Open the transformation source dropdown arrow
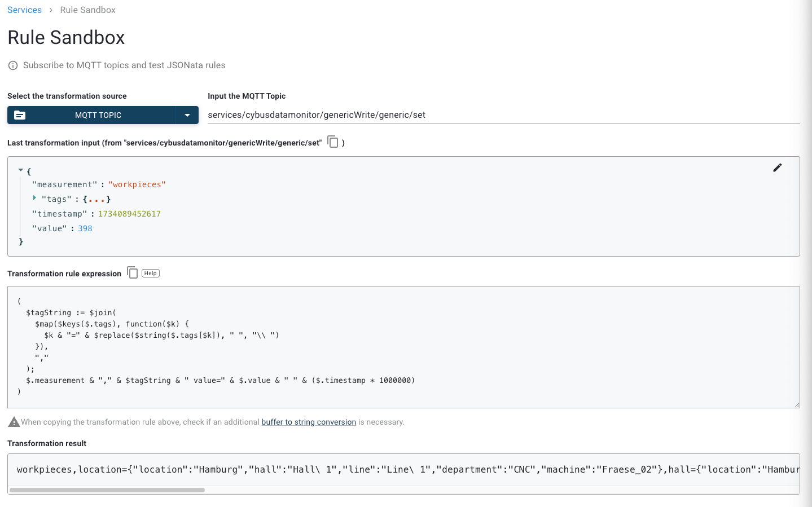 (187, 115)
